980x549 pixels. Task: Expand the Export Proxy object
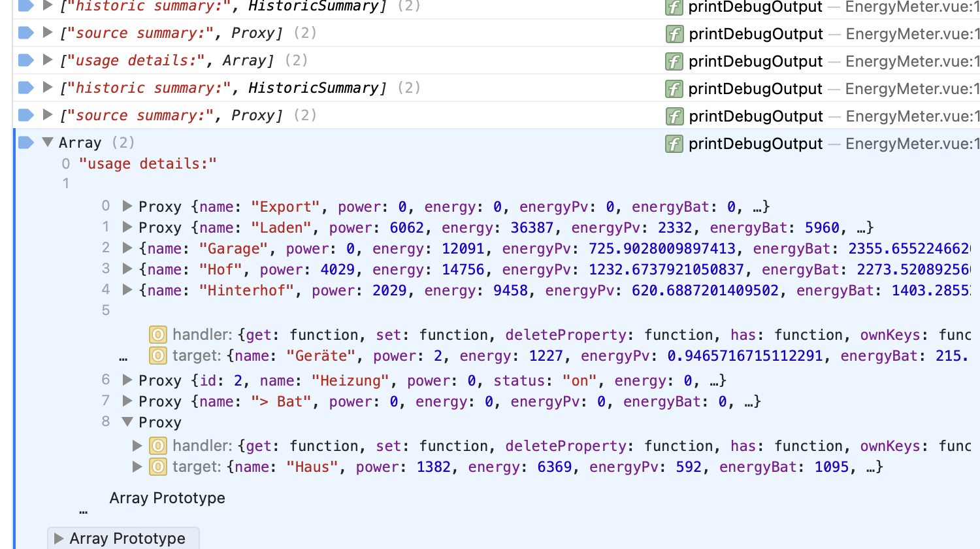click(127, 207)
